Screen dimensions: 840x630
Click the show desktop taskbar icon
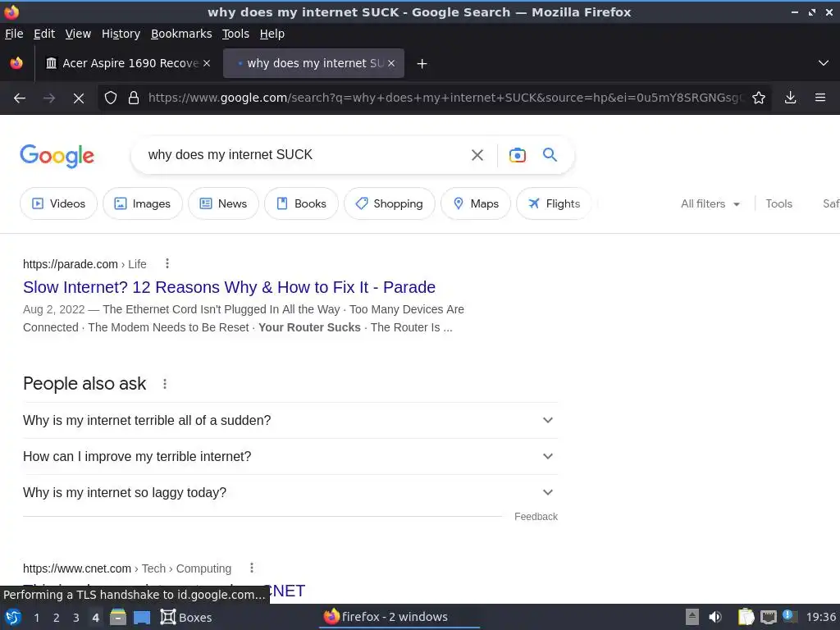142,618
